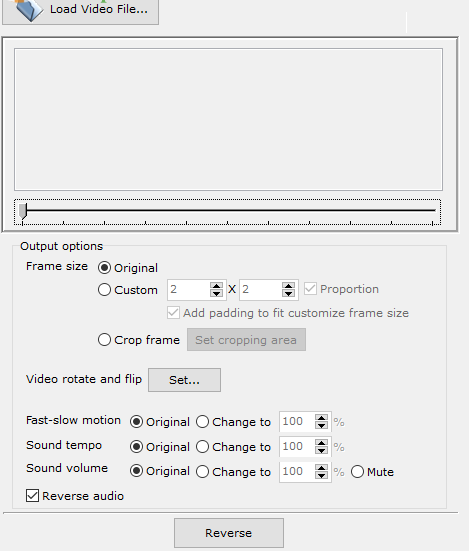Click the video seek slider thumb

coord(23,211)
